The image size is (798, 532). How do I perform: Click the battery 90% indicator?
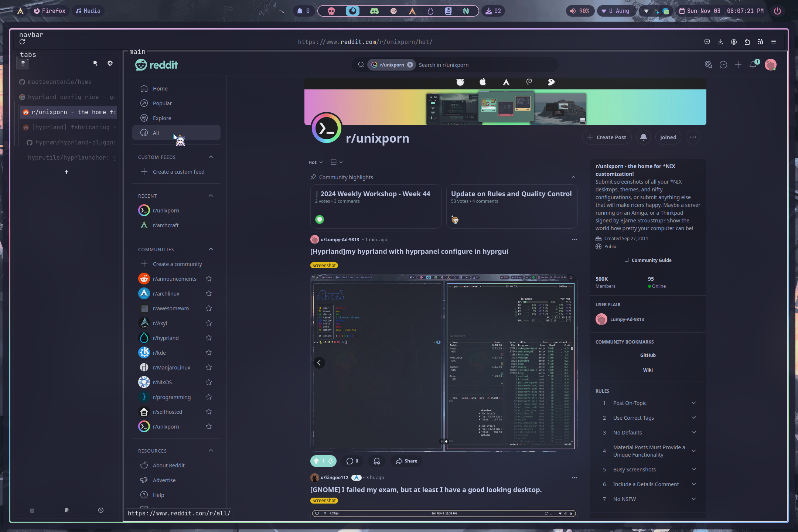pos(580,11)
